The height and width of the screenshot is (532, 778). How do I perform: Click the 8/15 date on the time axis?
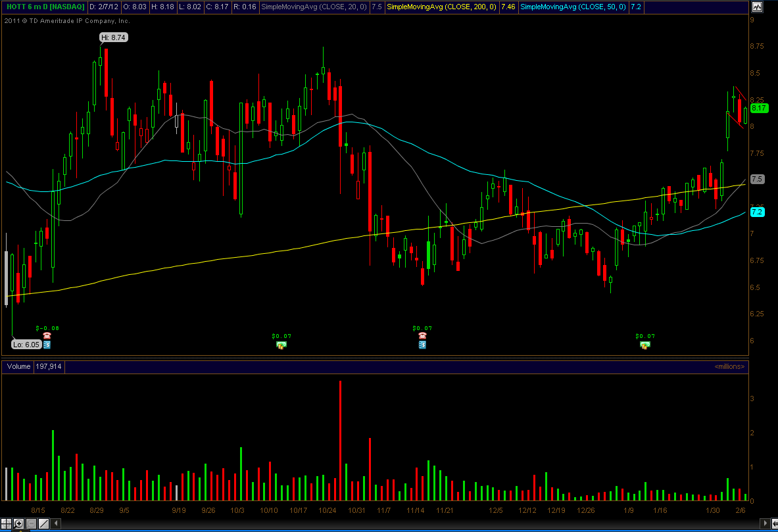point(38,510)
